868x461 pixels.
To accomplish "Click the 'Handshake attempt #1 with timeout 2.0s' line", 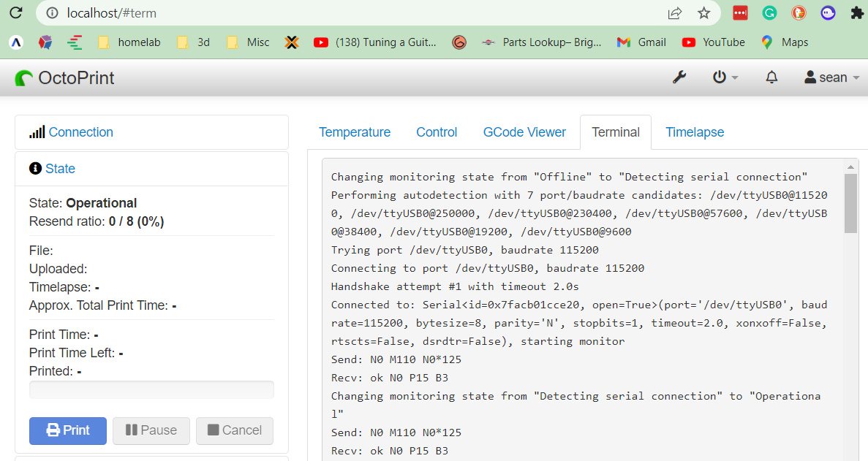I will [455, 286].
